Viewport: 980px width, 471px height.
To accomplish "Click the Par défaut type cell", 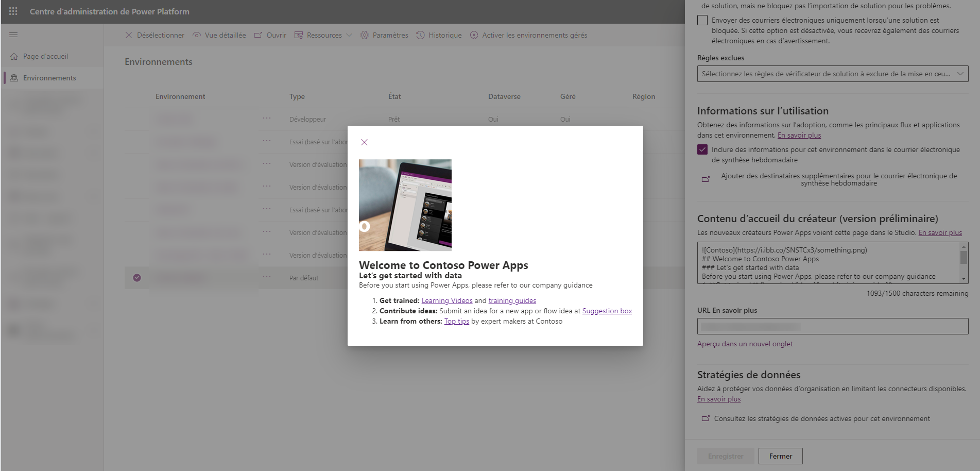I will (304, 278).
